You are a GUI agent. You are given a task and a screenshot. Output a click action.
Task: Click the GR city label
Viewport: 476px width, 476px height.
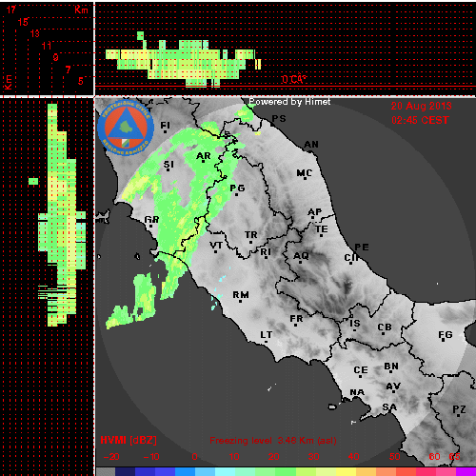151,220
